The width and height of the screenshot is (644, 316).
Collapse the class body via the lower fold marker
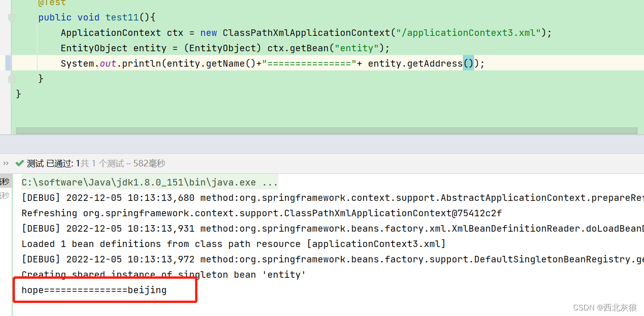(x=11, y=79)
